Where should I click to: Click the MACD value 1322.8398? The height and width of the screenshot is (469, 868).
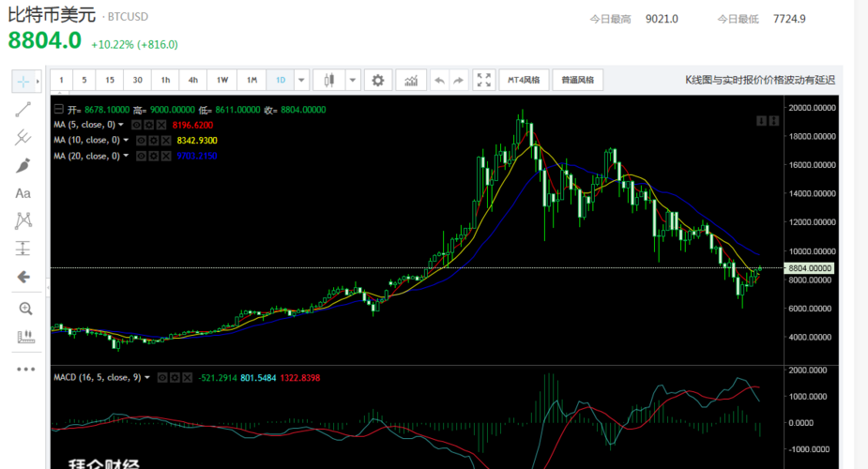[300, 378]
